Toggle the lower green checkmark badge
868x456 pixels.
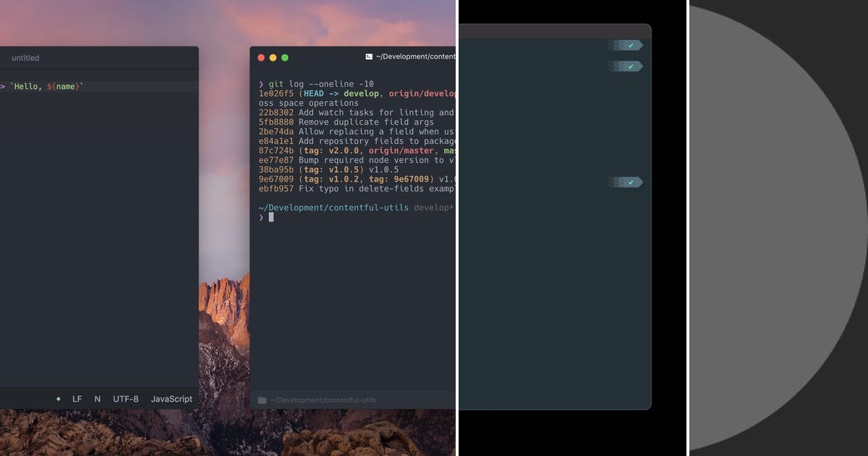pyautogui.click(x=626, y=182)
